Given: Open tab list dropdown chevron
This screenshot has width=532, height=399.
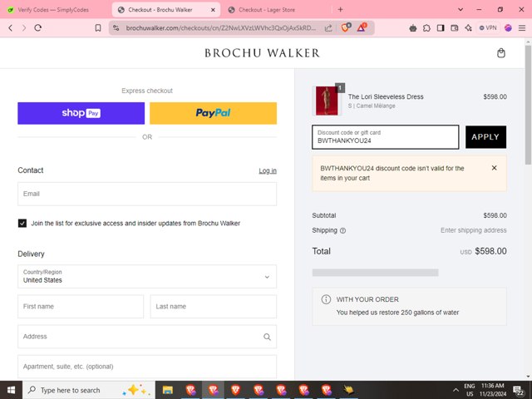Looking at the screenshot, I should (x=461, y=9).
